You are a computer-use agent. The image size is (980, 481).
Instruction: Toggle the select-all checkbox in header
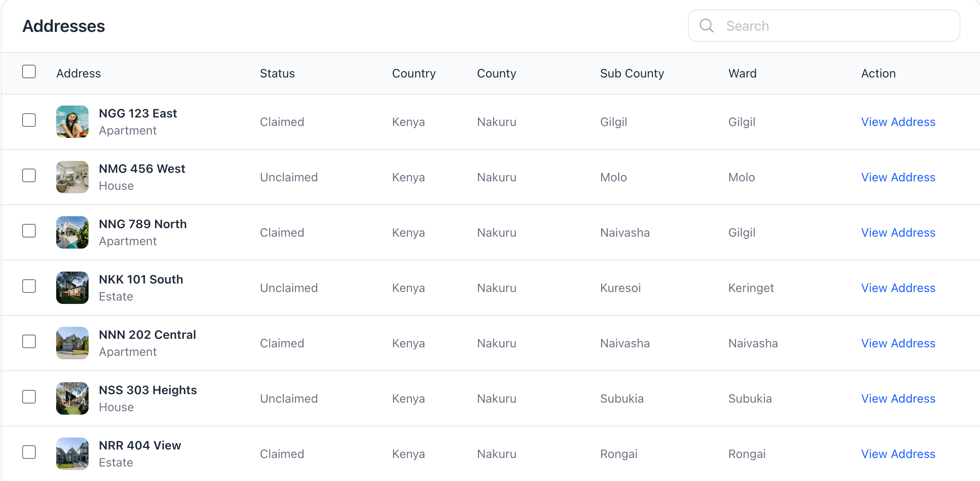29,72
